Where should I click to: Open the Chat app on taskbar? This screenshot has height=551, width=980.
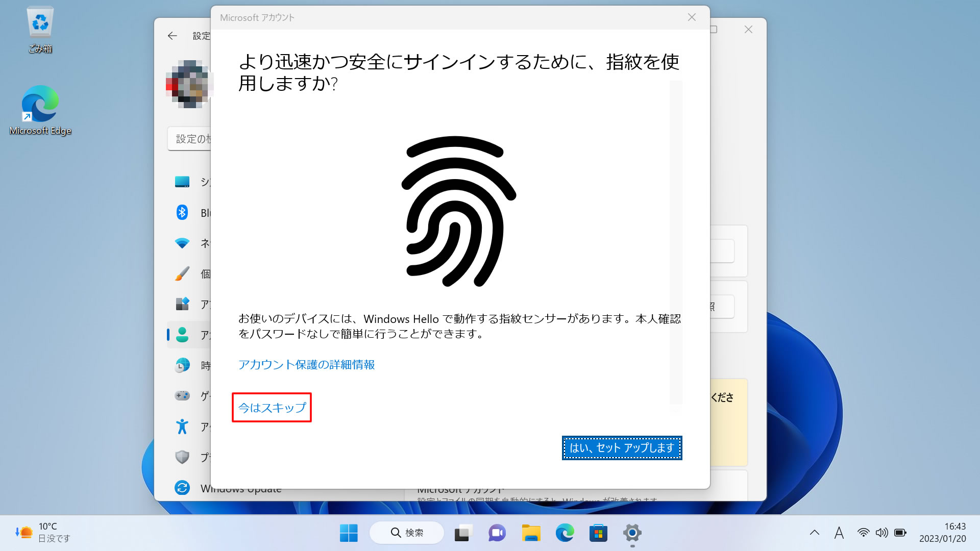tap(497, 533)
